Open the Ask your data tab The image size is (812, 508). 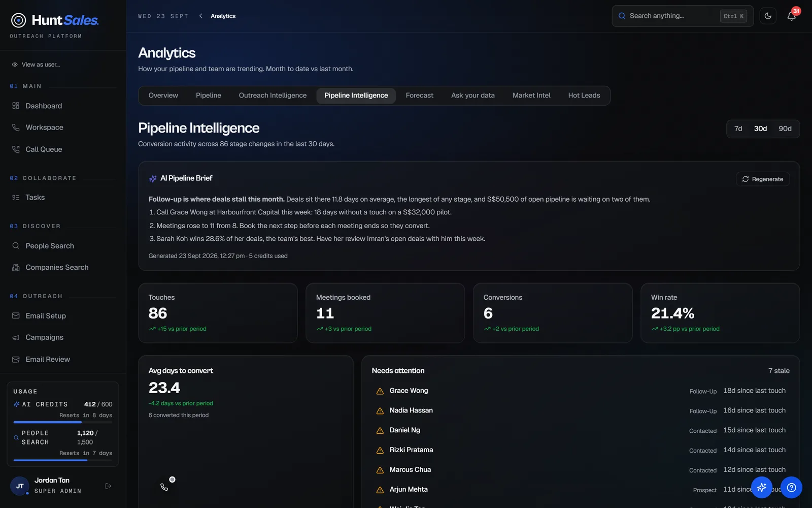tap(473, 96)
